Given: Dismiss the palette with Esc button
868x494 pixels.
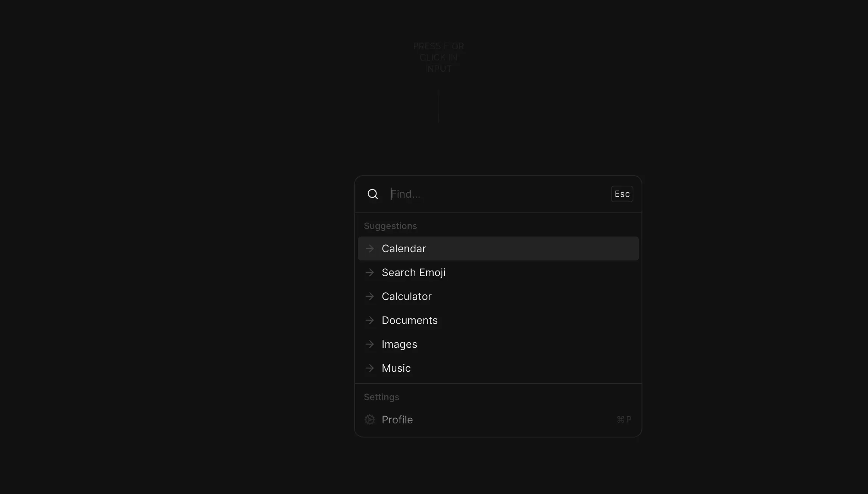Looking at the screenshot, I should pyautogui.click(x=622, y=194).
